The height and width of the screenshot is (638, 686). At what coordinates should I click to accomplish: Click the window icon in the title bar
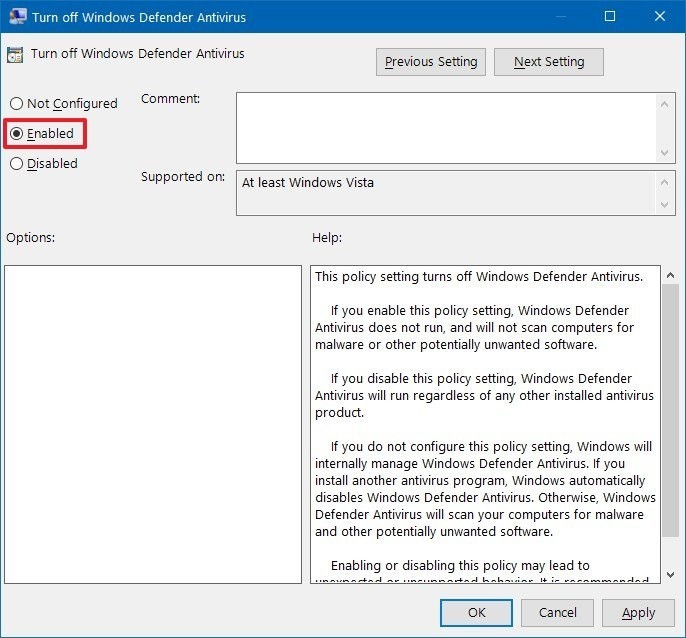pyautogui.click(x=17, y=17)
